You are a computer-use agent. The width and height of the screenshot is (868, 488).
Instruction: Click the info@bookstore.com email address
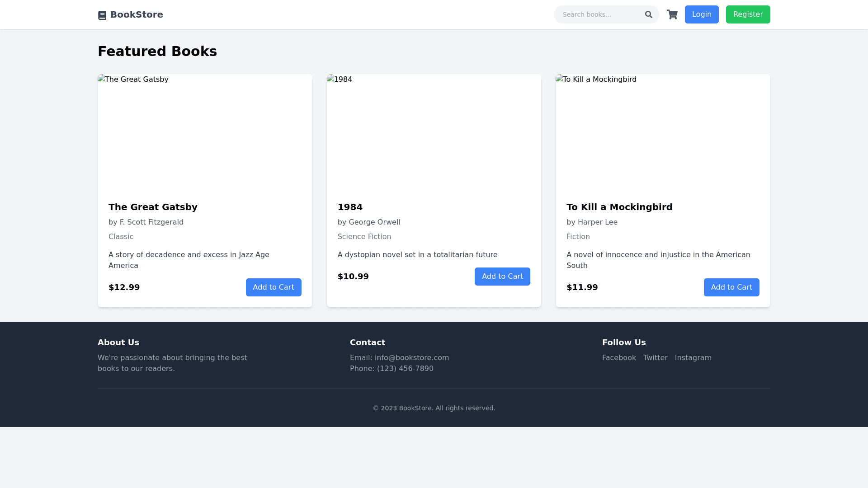pos(411,358)
